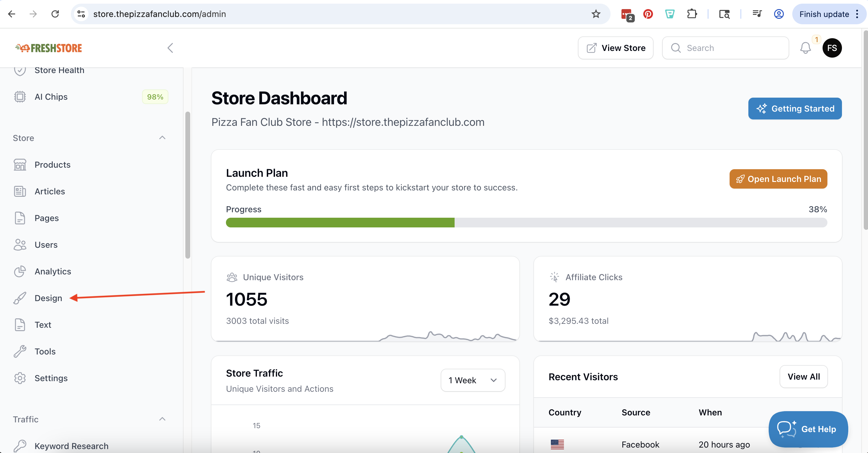Screen dimensions: 868x453
Task: Collapse sidebar with the left chevron
Action: pos(170,48)
